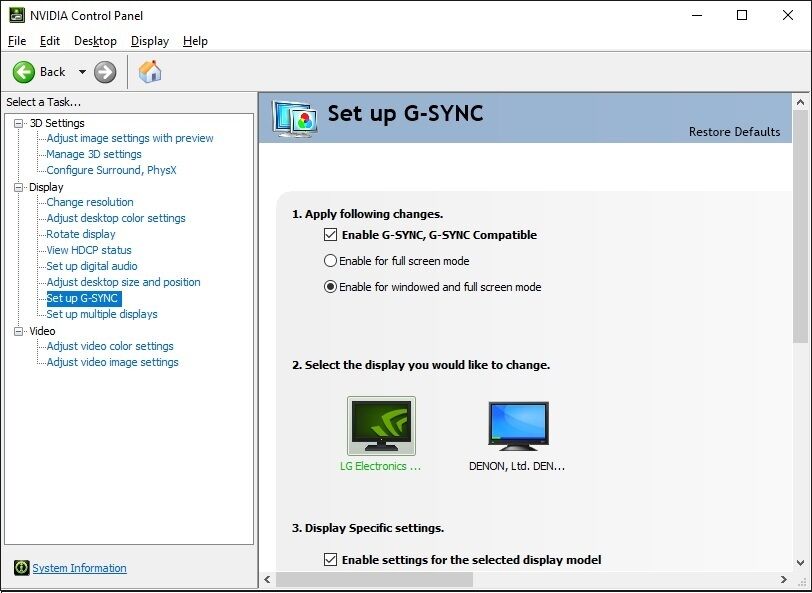This screenshot has height=593, width=812.
Task: Open Set up multiple displays task
Action: (102, 314)
